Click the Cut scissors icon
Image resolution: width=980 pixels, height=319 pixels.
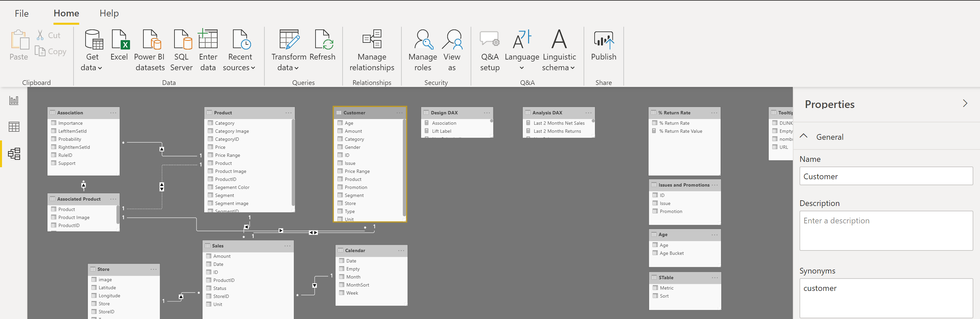click(40, 35)
